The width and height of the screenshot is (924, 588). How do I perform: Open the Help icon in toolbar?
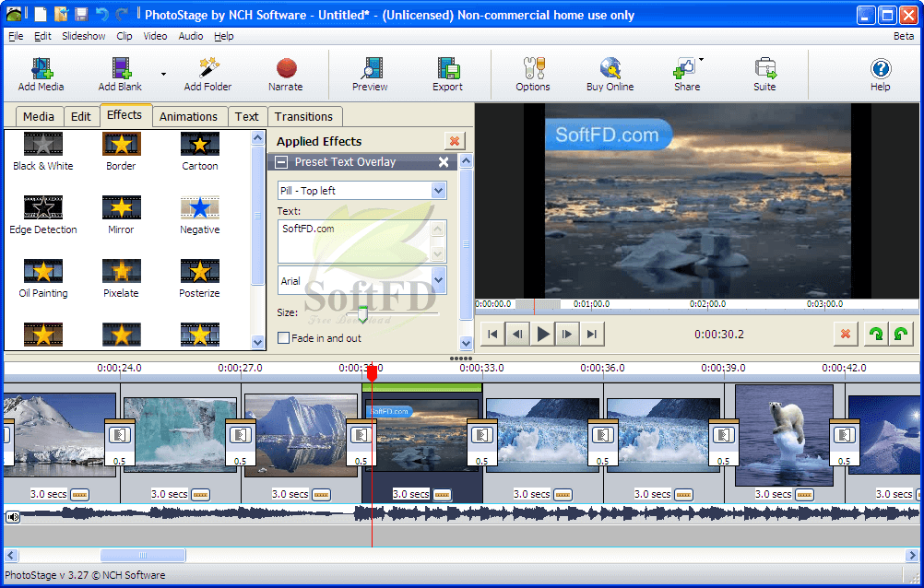click(x=881, y=69)
